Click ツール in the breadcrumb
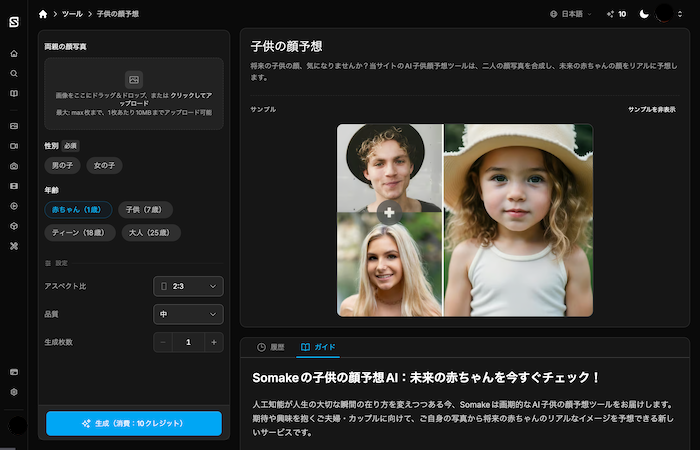Image resolution: width=700 pixels, height=450 pixels. click(72, 14)
